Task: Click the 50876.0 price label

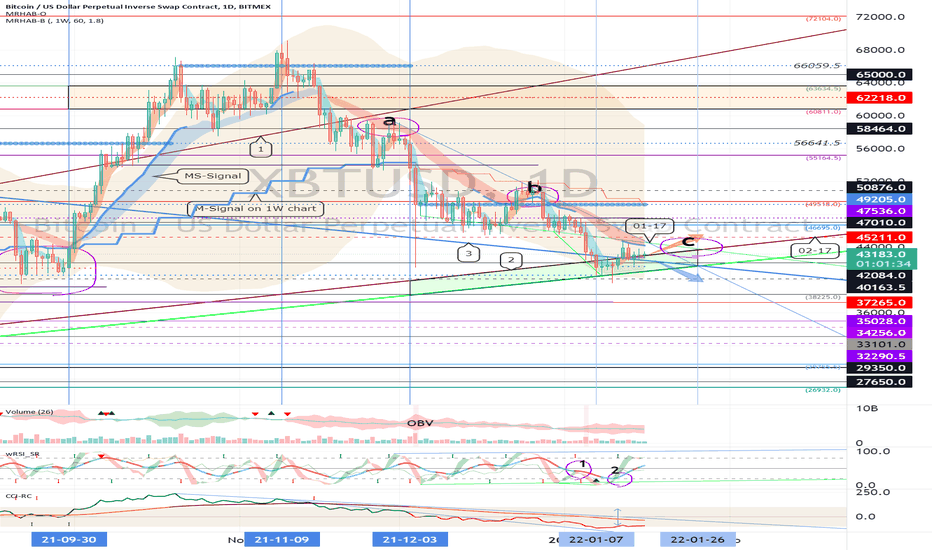Action: point(881,188)
